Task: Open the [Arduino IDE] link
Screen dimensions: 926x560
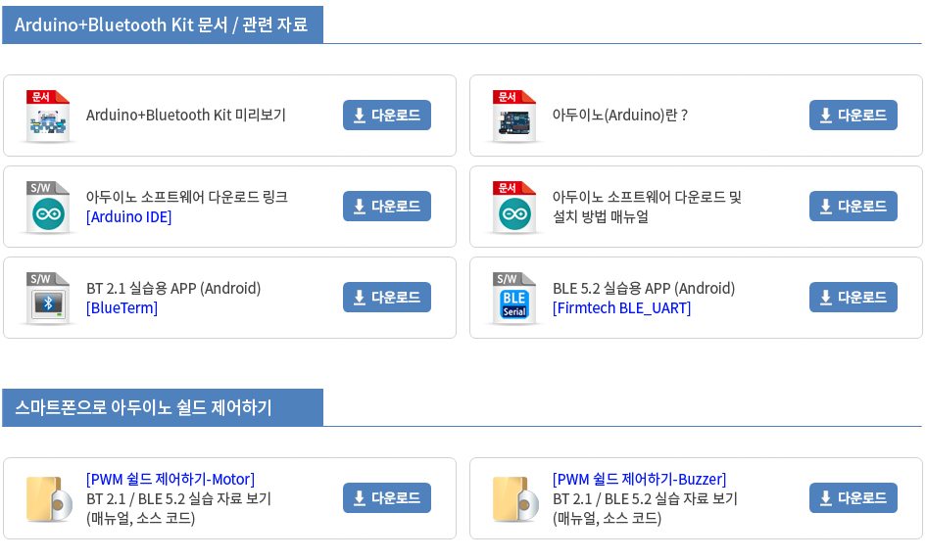Action: click(x=128, y=217)
